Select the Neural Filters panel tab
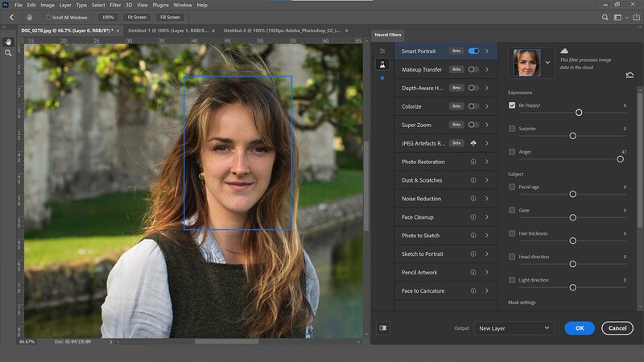The width and height of the screenshot is (644, 362). [388, 35]
